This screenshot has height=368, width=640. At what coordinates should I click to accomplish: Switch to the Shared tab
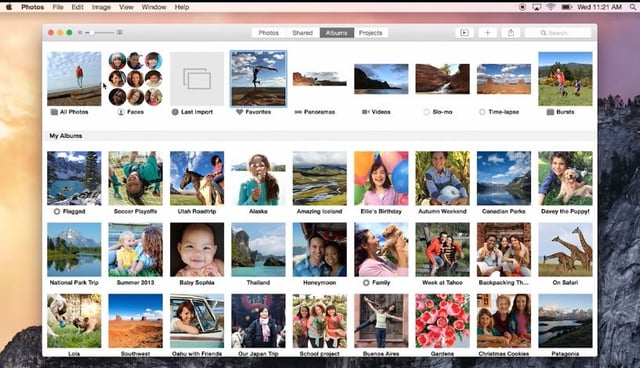(302, 33)
